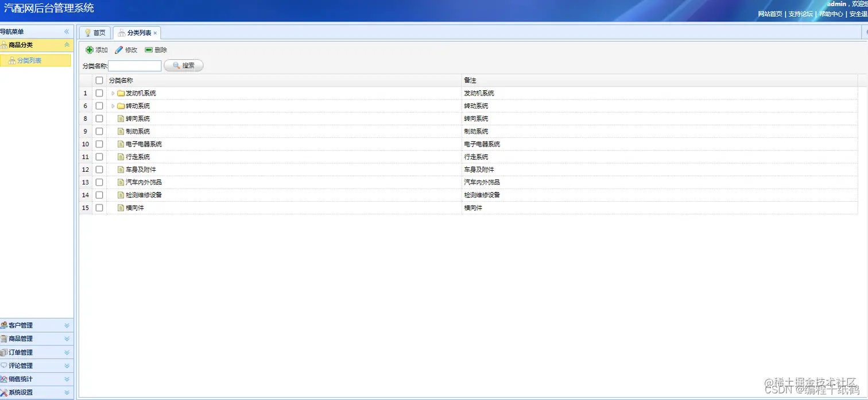The image size is (868, 400).
Task: Check the 转动系统 row checkbox
Action: pyautogui.click(x=99, y=106)
